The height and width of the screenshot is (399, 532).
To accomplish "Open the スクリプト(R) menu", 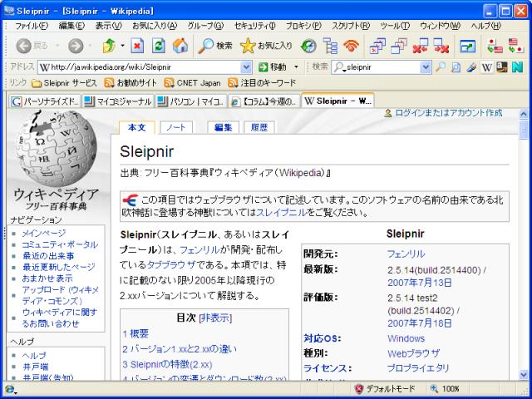I will [x=351, y=26].
